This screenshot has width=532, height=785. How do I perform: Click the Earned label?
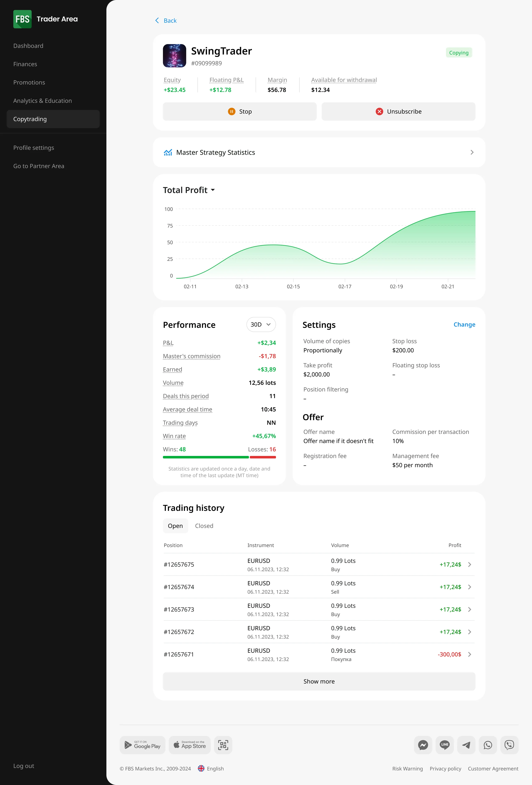click(x=172, y=370)
